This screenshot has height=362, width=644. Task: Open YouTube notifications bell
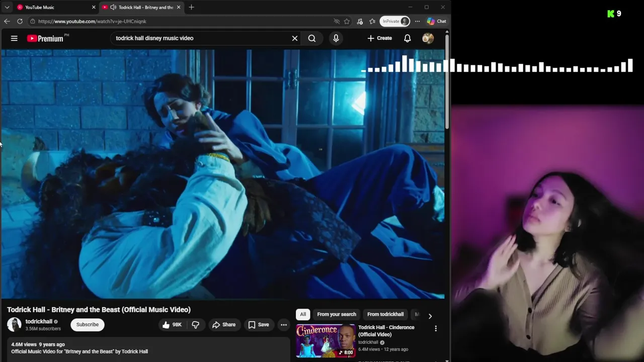pos(408,38)
